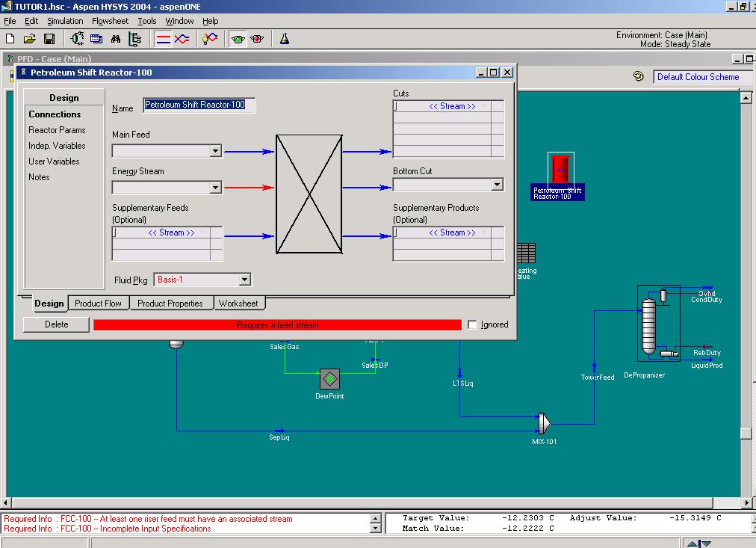Screen dimensions: 756x548
Task: Click the palette icon beside colour scheme
Action: (x=639, y=76)
